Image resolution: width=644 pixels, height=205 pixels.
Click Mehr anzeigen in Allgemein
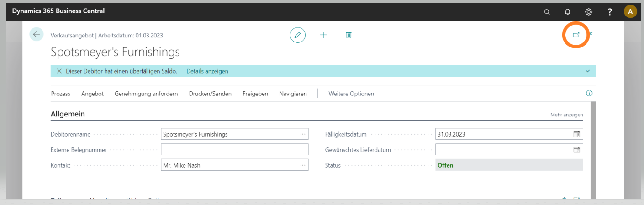[x=567, y=115]
